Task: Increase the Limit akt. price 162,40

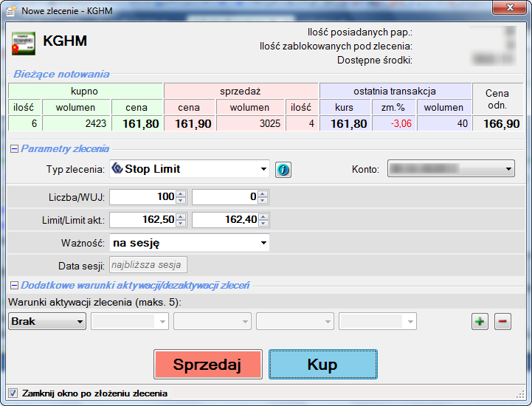Action: click(x=263, y=217)
